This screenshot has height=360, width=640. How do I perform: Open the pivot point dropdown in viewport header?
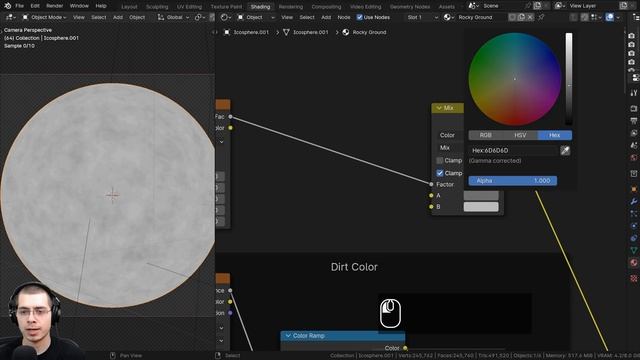pos(200,17)
